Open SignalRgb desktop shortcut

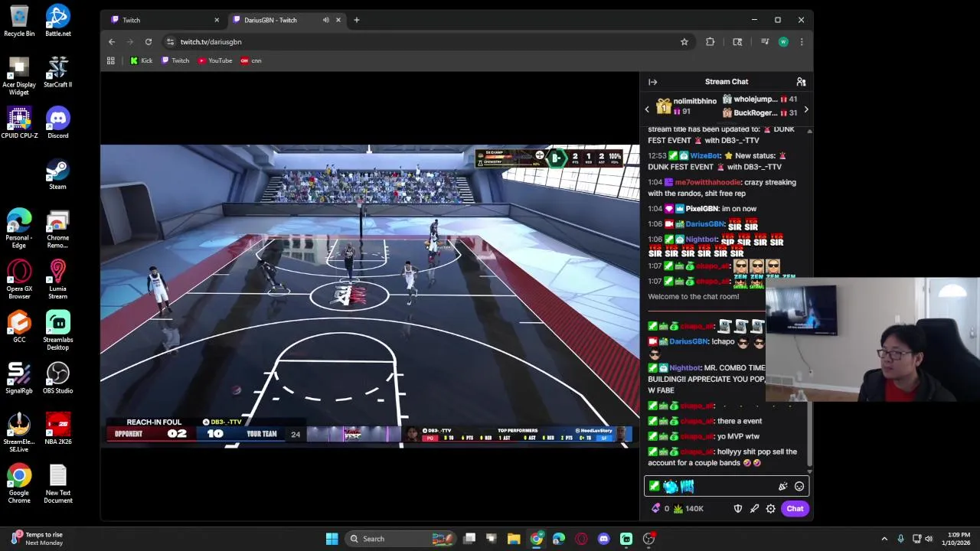click(x=19, y=378)
